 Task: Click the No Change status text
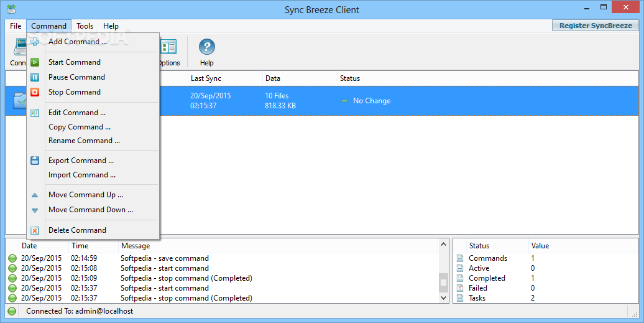[x=372, y=101]
